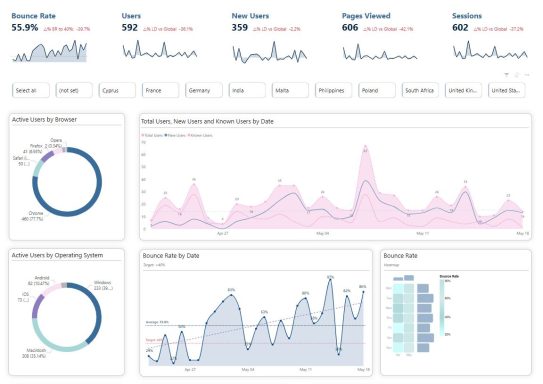
Task: Click the Bounce Rate heatmap color scale bar
Action: click(442, 307)
